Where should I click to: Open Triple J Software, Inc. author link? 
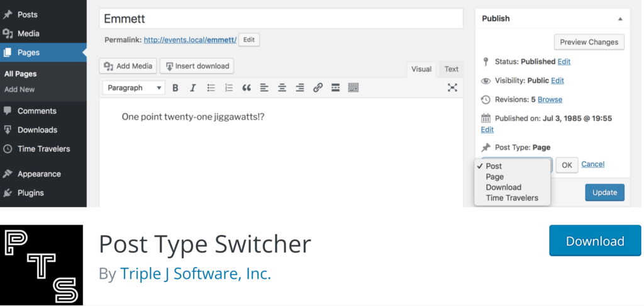coord(196,274)
